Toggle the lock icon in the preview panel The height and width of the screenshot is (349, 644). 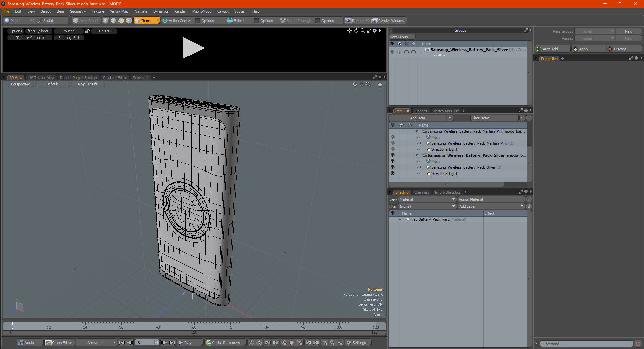pyautogui.click(x=87, y=31)
